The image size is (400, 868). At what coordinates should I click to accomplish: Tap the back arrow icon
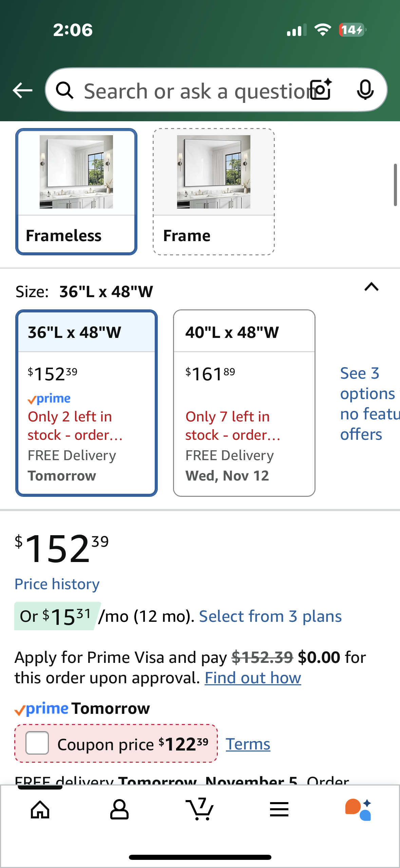click(x=22, y=90)
